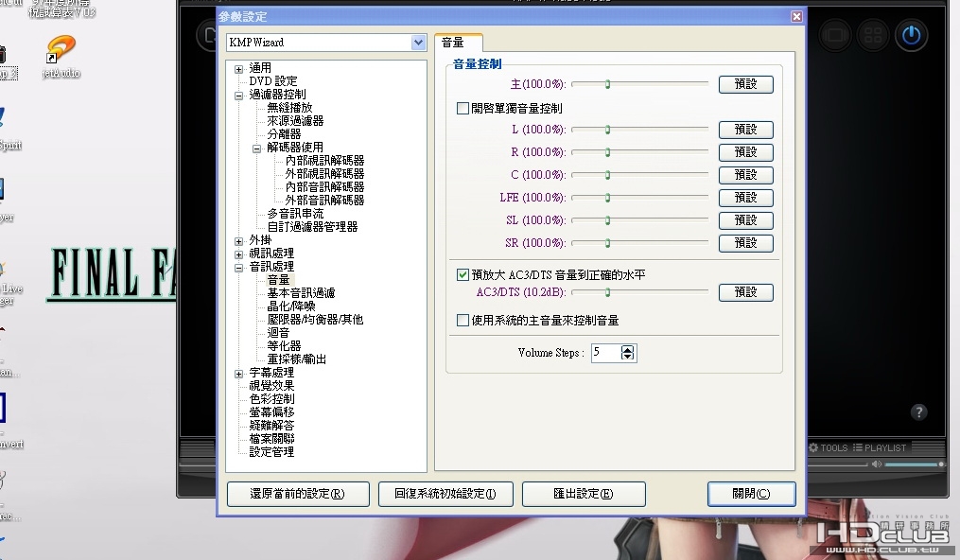Click the 主 (100.0%) volume slider

tap(639, 84)
